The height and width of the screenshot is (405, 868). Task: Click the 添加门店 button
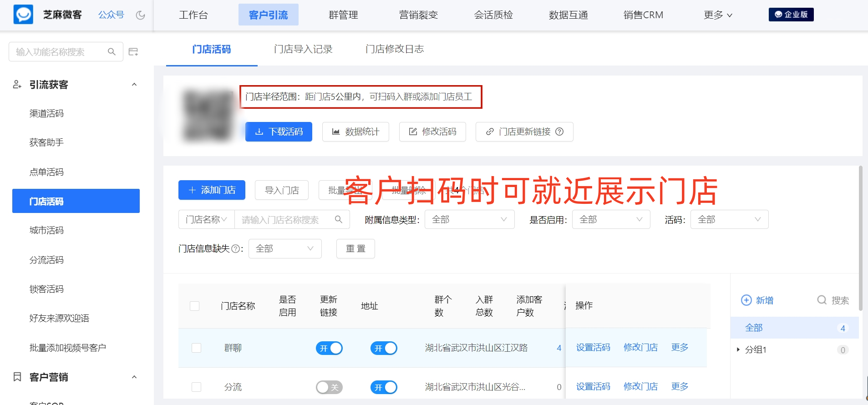(212, 190)
